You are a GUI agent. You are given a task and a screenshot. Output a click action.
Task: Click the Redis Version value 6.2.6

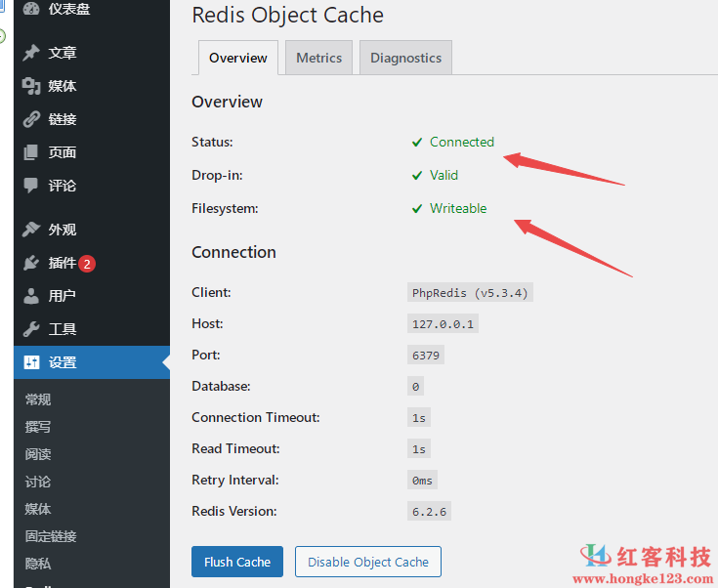[x=429, y=511]
